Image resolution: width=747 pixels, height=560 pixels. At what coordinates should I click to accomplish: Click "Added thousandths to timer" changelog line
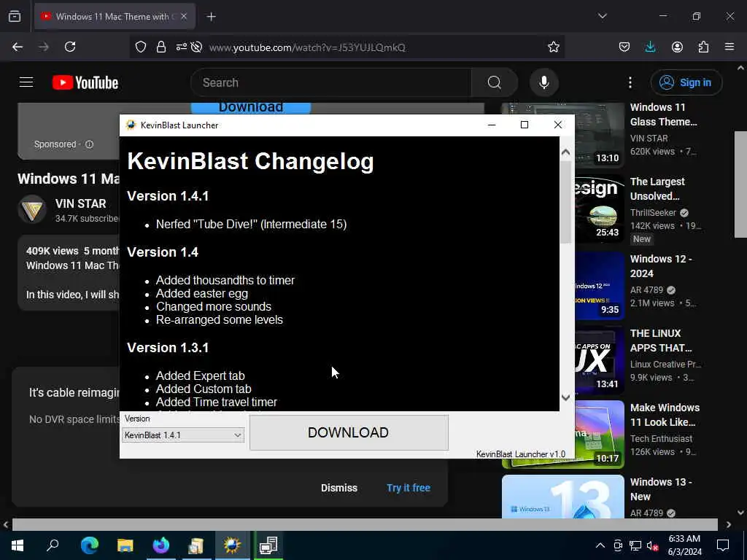click(225, 280)
